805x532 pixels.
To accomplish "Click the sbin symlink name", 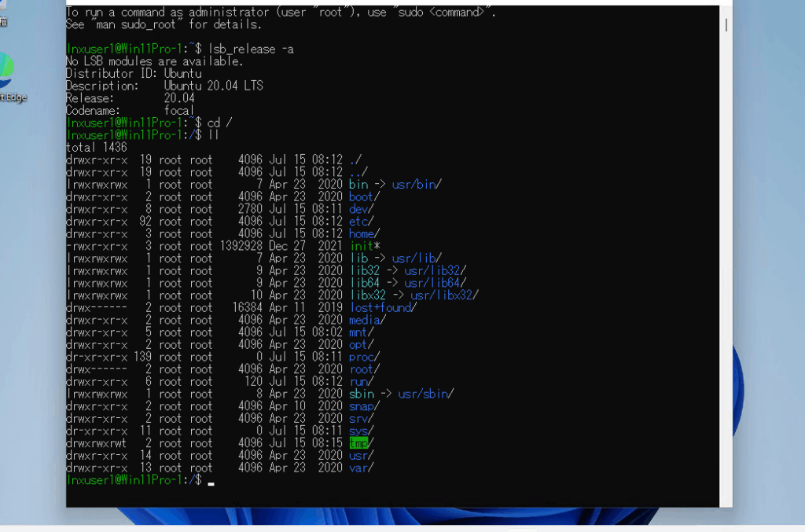I will click(x=362, y=394).
